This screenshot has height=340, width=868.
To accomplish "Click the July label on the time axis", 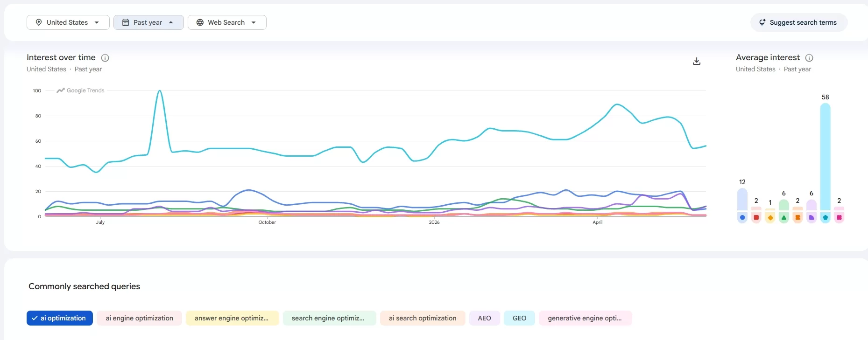I will [100, 222].
